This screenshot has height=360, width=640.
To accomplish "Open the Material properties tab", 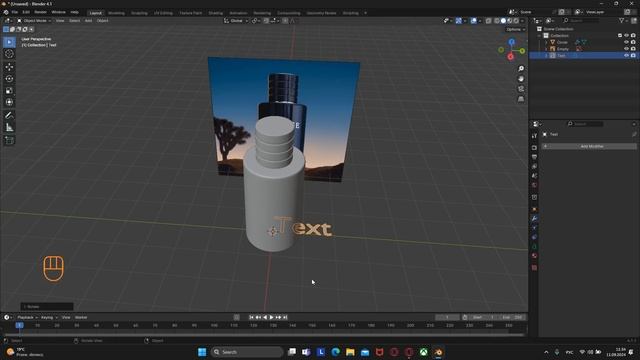I will coord(534,256).
